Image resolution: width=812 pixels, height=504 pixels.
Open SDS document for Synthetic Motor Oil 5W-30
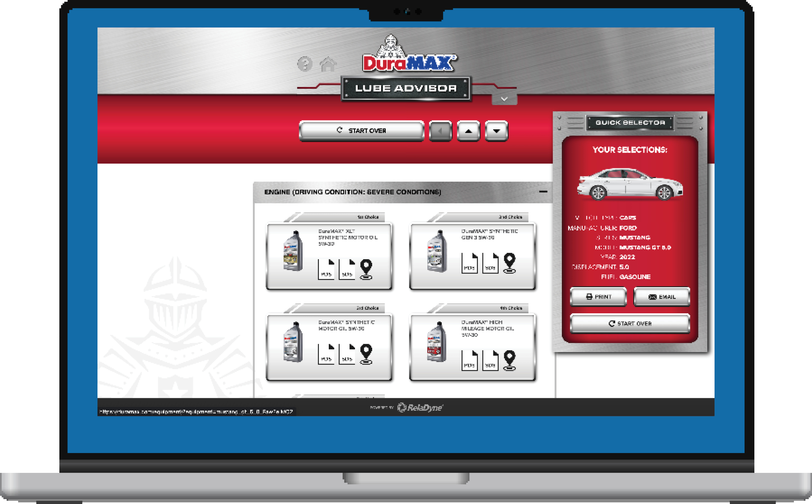click(x=347, y=354)
